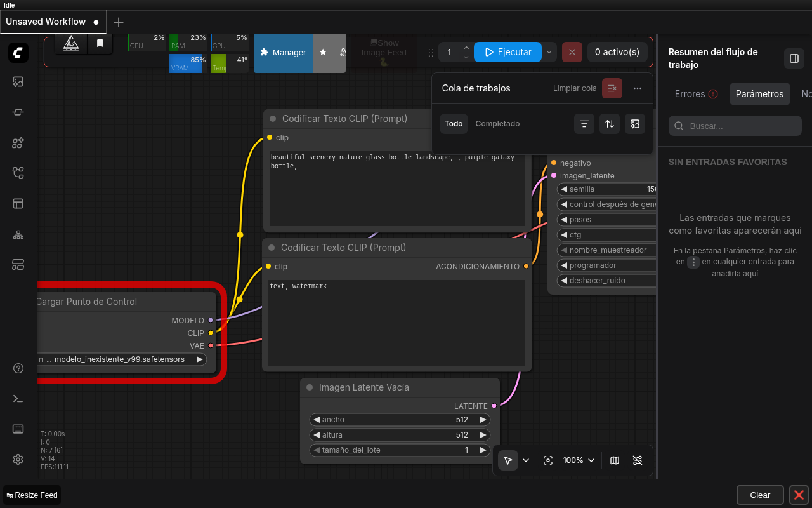Viewport: 812px width, 508px height.
Task: Select the Unsaved Workflow tab
Action: (x=53, y=22)
